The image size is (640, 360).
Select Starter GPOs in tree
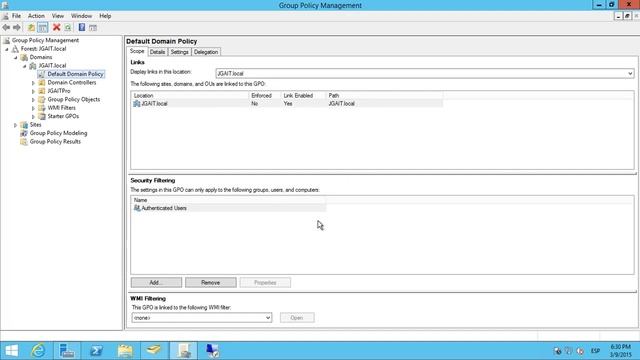(x=63, y=116)
